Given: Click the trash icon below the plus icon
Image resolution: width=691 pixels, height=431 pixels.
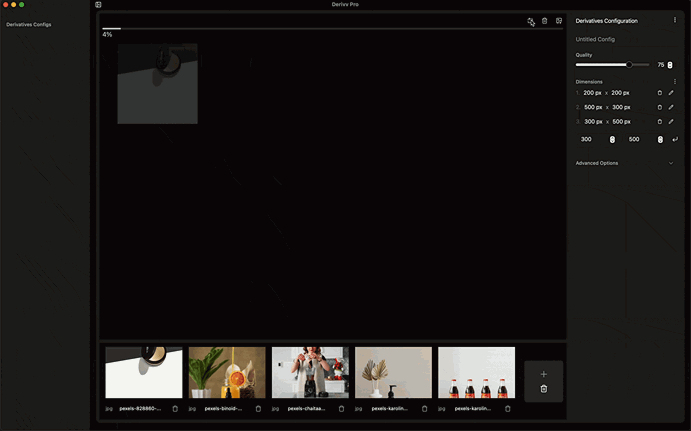Looking at the screenshot, I should (x=544, y=389).
